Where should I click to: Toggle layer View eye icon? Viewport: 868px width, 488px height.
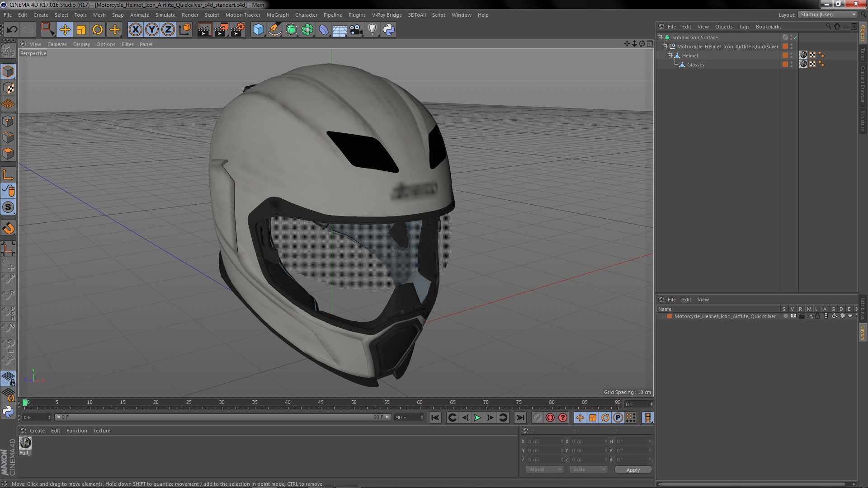click(x=793, y=316)
